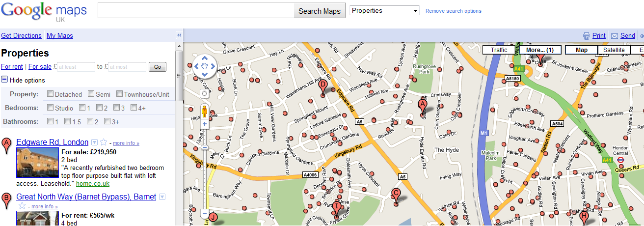644x226 pixels.
Task: Tick the Studio bedrooms checkbox
Action: pos(51,108)
